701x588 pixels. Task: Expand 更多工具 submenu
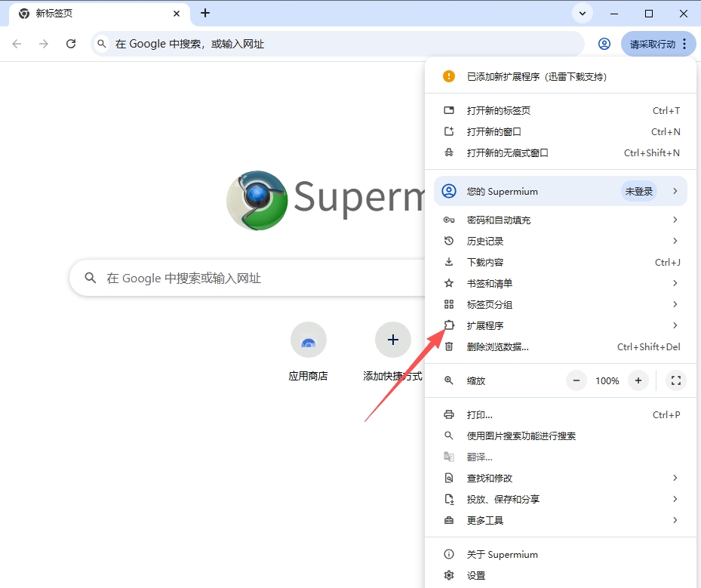click(x=560, y=520)
